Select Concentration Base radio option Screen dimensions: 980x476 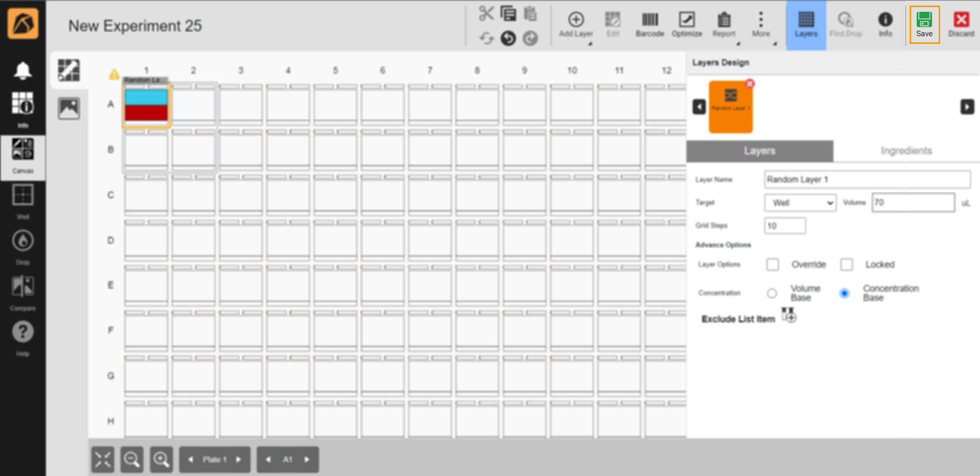[844, 293]
